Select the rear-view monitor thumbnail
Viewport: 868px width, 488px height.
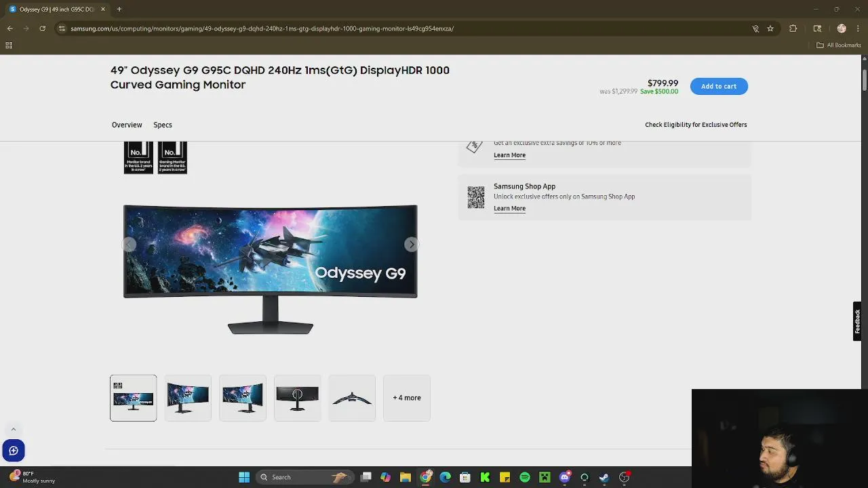pos(297,398)
